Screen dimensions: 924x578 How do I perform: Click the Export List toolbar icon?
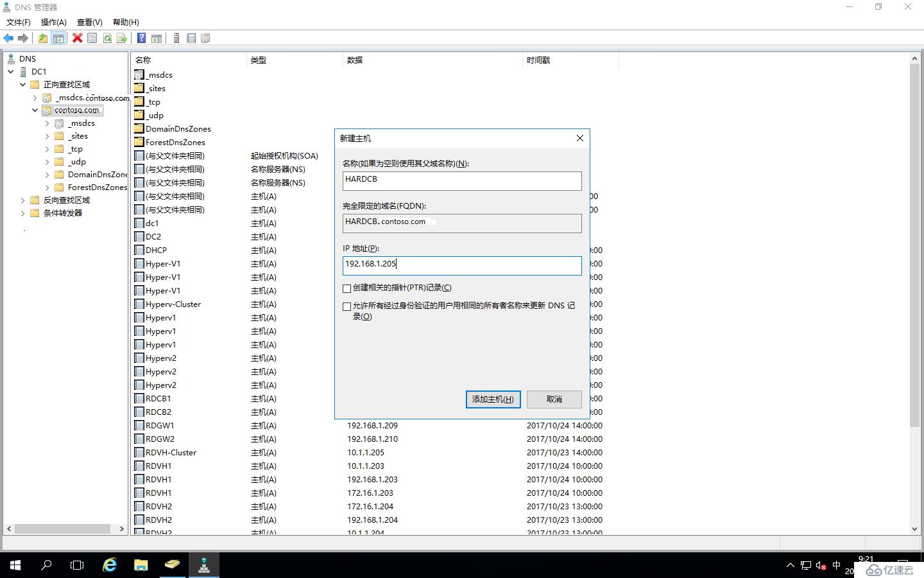(122, 39)
